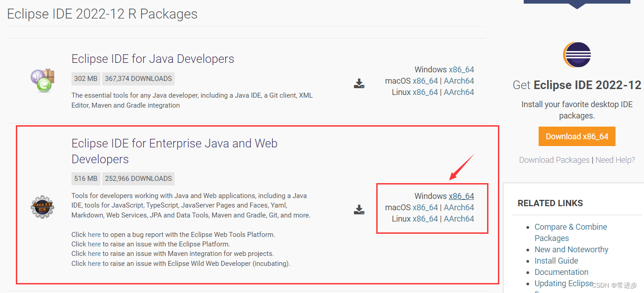Screen dimensions: 644x293
Task: Click the orange Download x86_64 button
Action: [577, 137]
